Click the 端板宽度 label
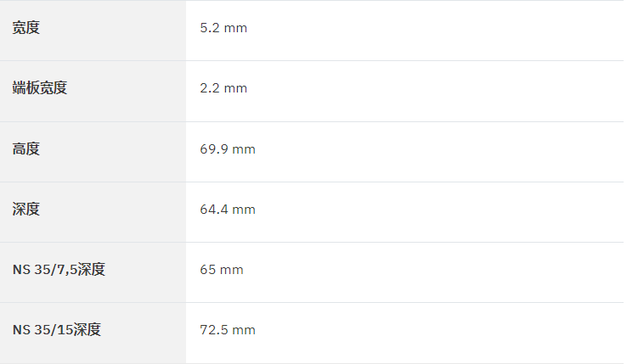The image size is (627, 364). [40, 88]
